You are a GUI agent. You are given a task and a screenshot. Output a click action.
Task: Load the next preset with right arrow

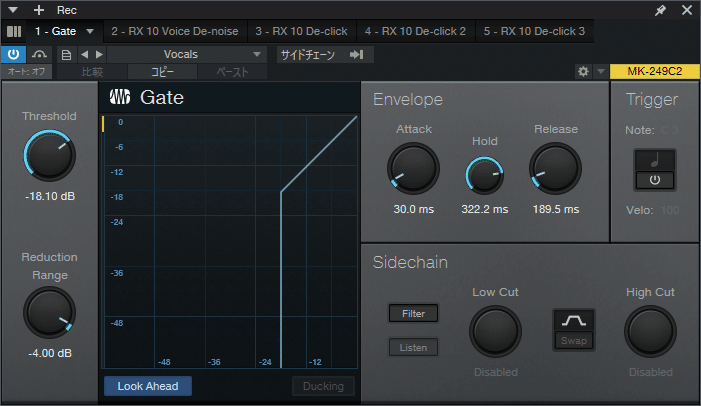[99, 55]
